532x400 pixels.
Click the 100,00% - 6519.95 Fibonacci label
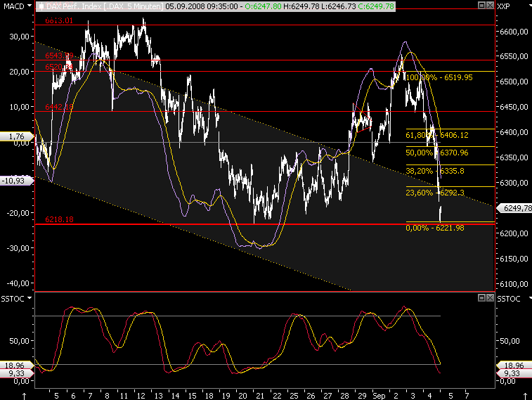[x=439, y=77]
